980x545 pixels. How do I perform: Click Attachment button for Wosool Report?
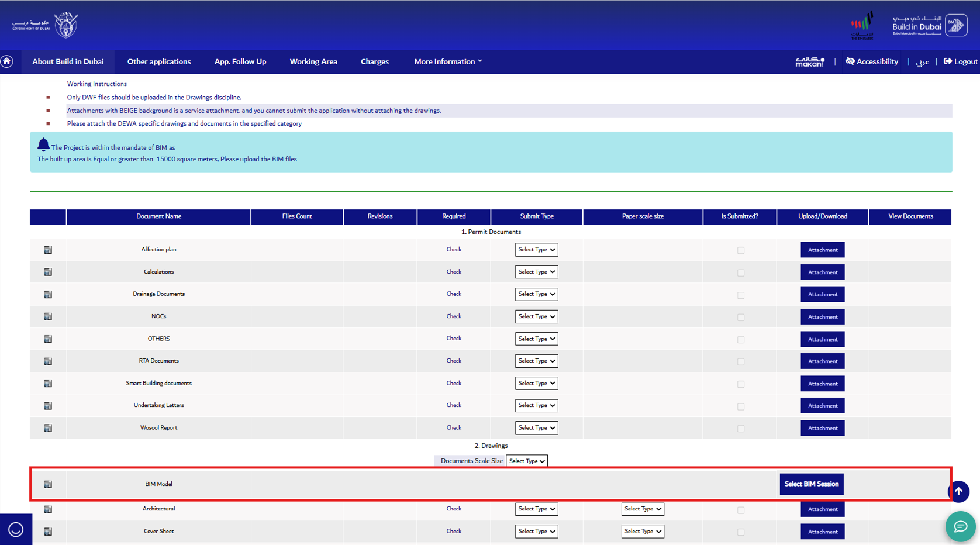click(823, 428)
